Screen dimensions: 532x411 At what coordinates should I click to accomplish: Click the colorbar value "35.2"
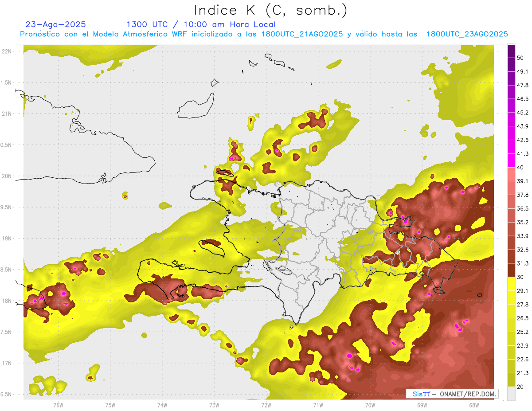pyautogui.click(x=523, y=222)
